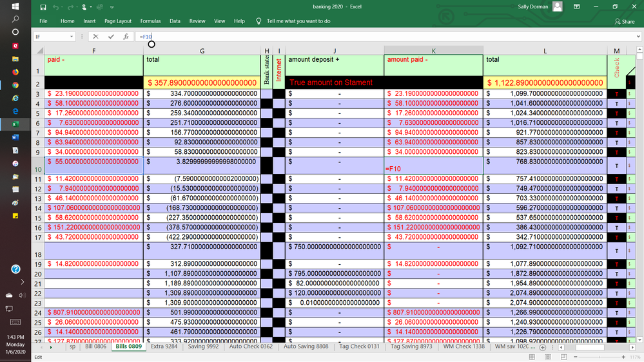The width and height of the screenshot is (644, 362).
Task: Click the zoom out minus button
Action: coord(576,357)
